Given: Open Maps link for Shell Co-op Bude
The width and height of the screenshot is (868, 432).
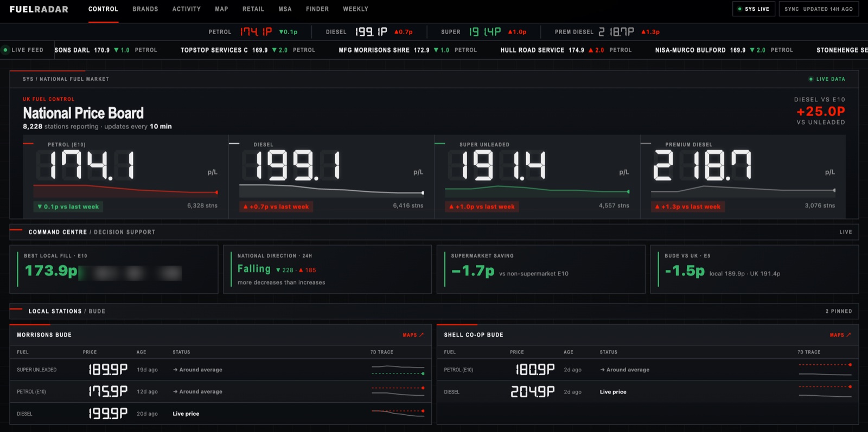Looking at the screenshot, I should pos(840,335).
